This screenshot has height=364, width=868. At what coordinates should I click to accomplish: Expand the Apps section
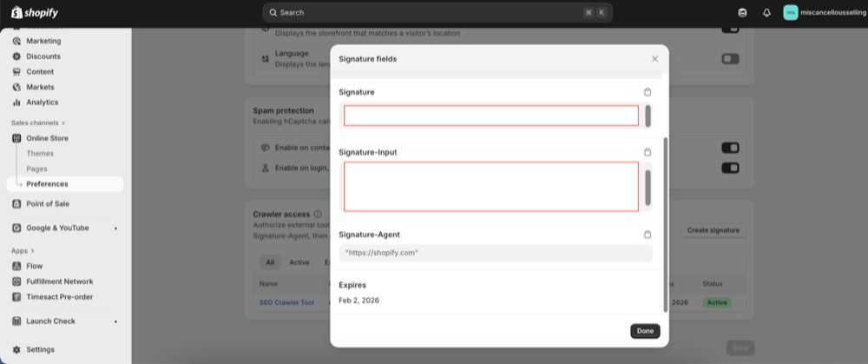point(23,250)
